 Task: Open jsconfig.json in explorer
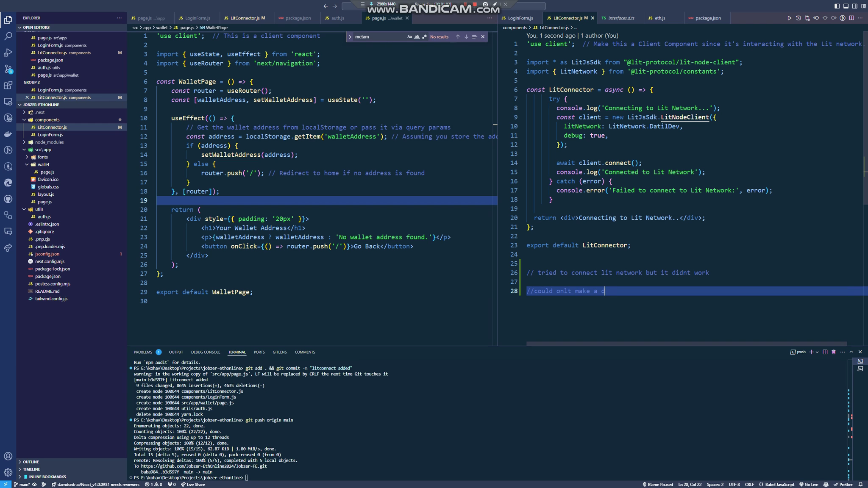coord(47,254)
